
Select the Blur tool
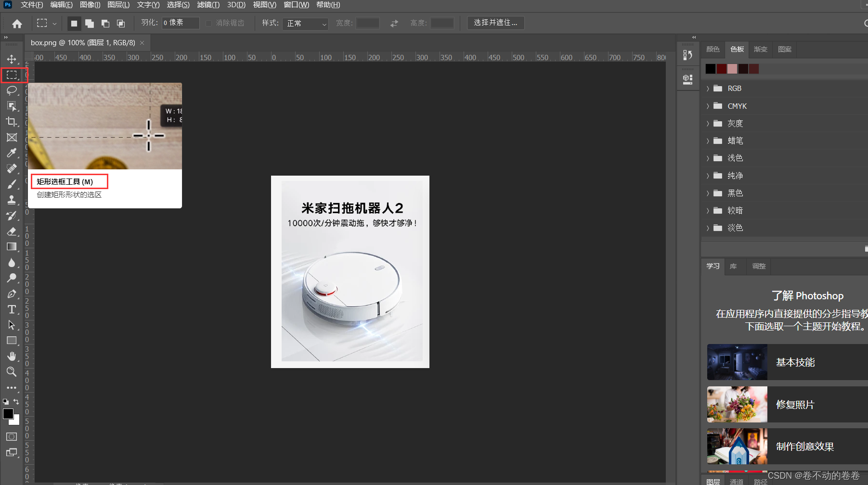click(x=12, y=262)
